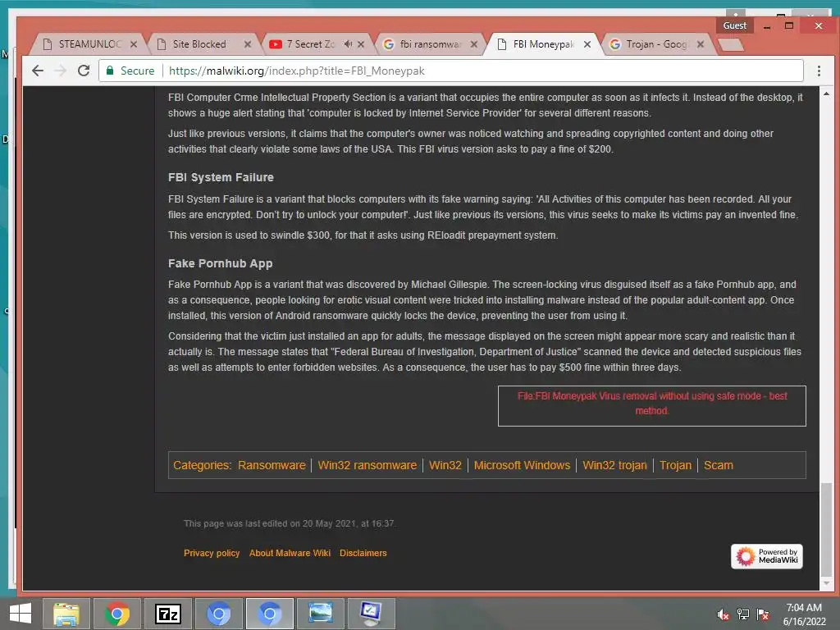Click the malwiki.org address bar
Viewport: 840px width, 630px height.
[450, 71]
